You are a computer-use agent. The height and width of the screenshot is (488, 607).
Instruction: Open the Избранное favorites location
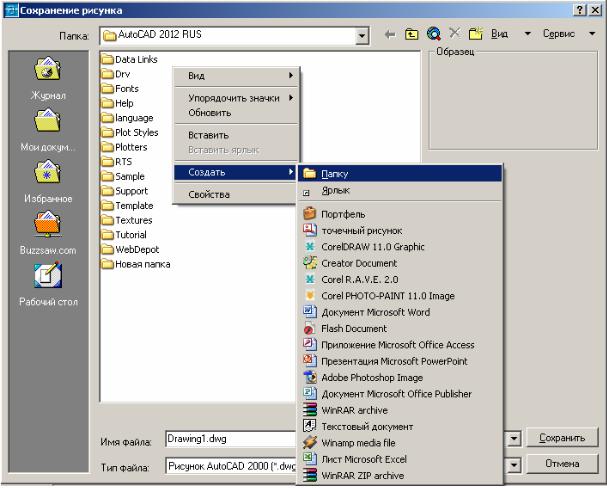click(48, 181)
